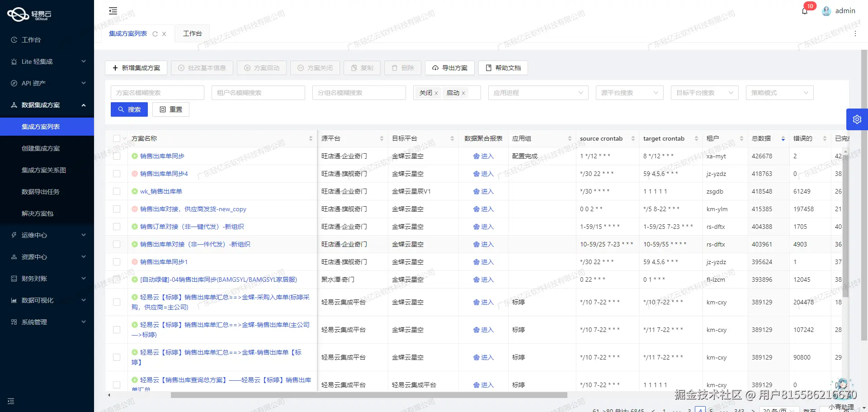Open the tab options three-dot menu
Image resolution: width=868 pixels, height=412 pixels.
[855, 33]
